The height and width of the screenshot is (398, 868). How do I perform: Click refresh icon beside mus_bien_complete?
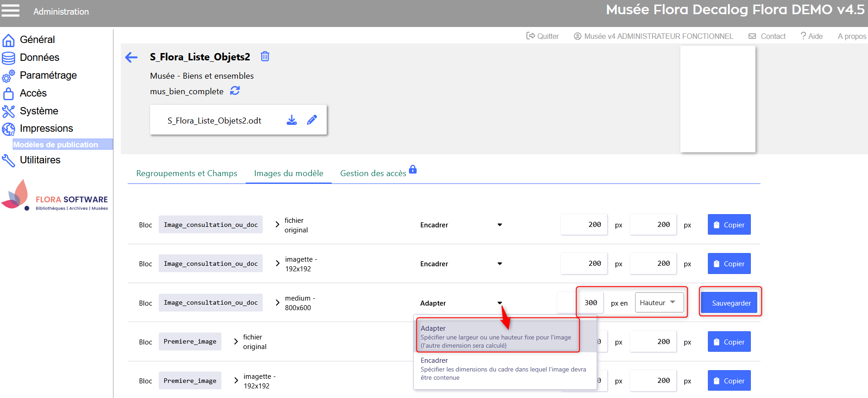[x=235, y=91]
